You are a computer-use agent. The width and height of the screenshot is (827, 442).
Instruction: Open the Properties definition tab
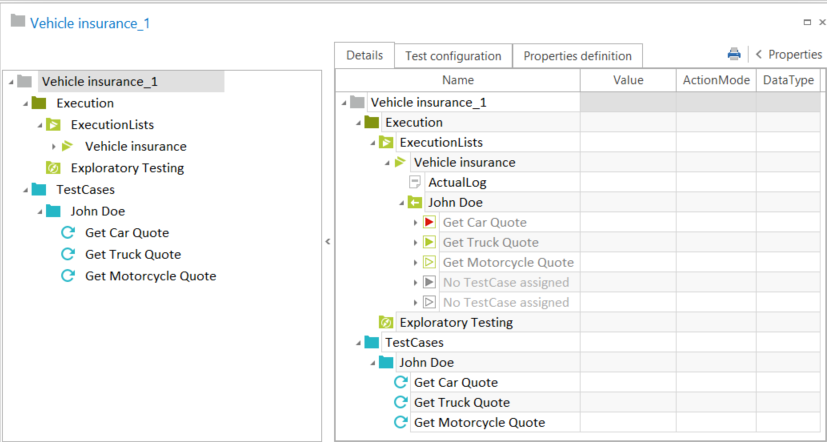(577, 56)
